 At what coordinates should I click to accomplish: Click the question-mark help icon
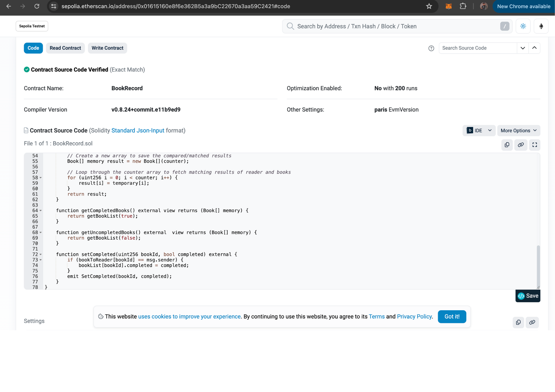431,48
